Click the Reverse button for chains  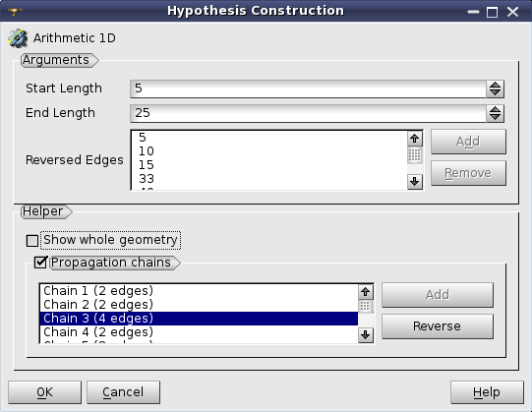click(x=438, y=326)
